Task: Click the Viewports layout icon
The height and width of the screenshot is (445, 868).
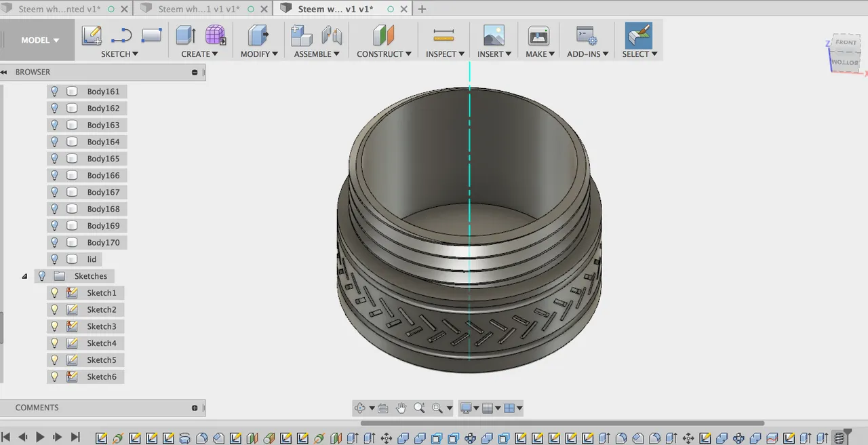Action: (x=509, y=408)
